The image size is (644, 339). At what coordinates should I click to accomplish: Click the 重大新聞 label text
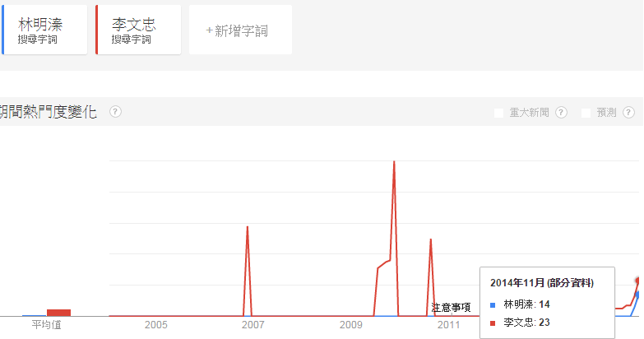[x=530, y=112]
